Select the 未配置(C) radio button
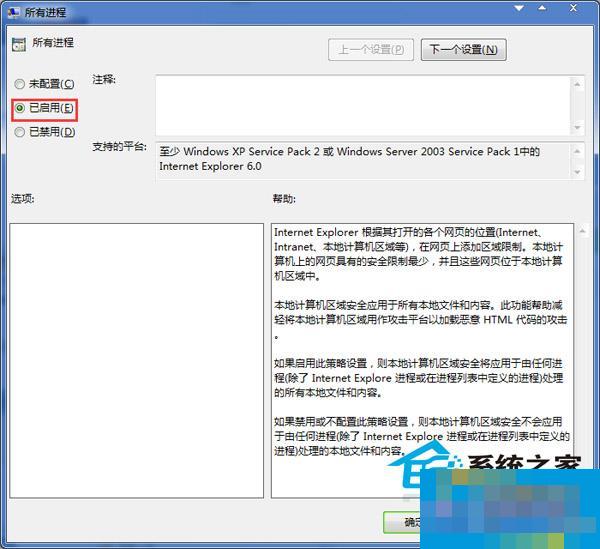 click(19, 84)
